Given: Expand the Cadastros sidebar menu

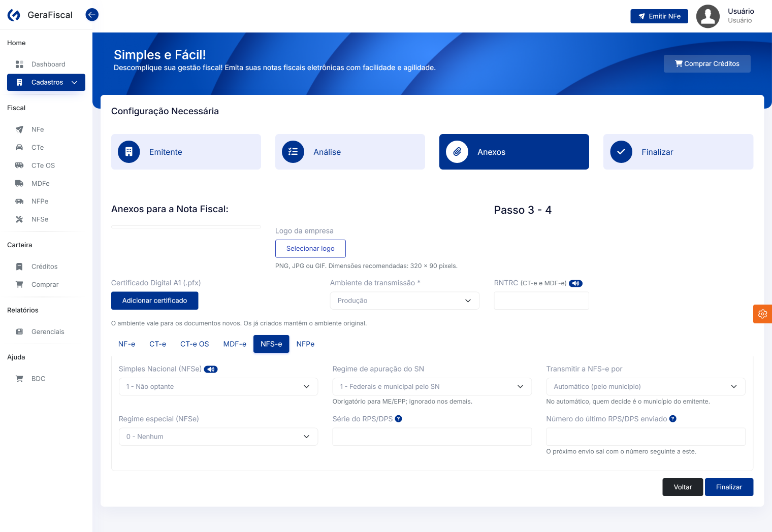Looking at the screenshot, I should tap(46, 82).
